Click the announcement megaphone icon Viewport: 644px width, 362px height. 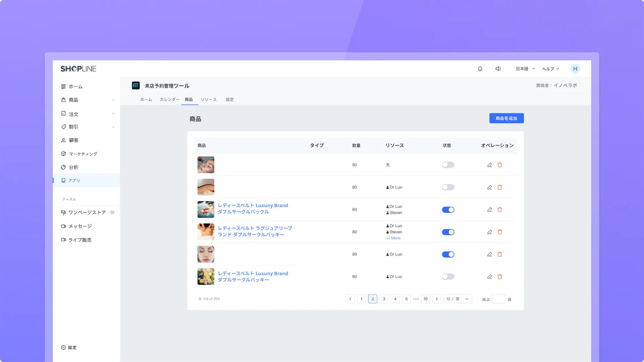498,69
